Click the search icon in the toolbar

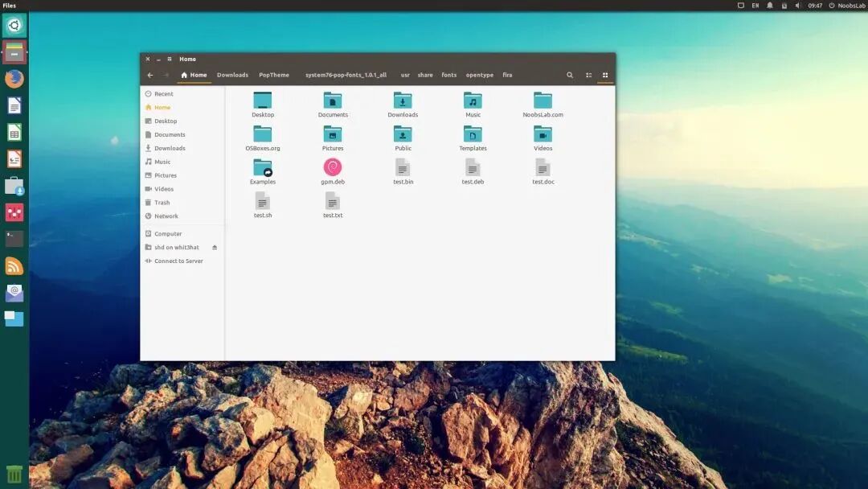(570, 75)
